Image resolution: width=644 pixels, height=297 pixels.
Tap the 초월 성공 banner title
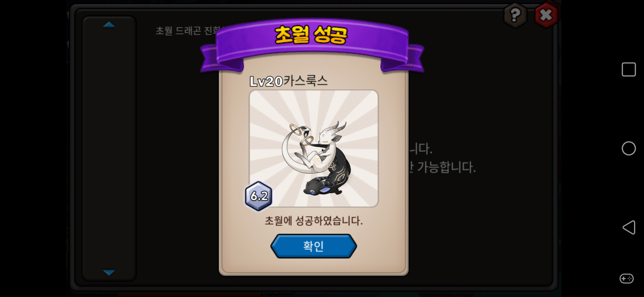[311, 35]
